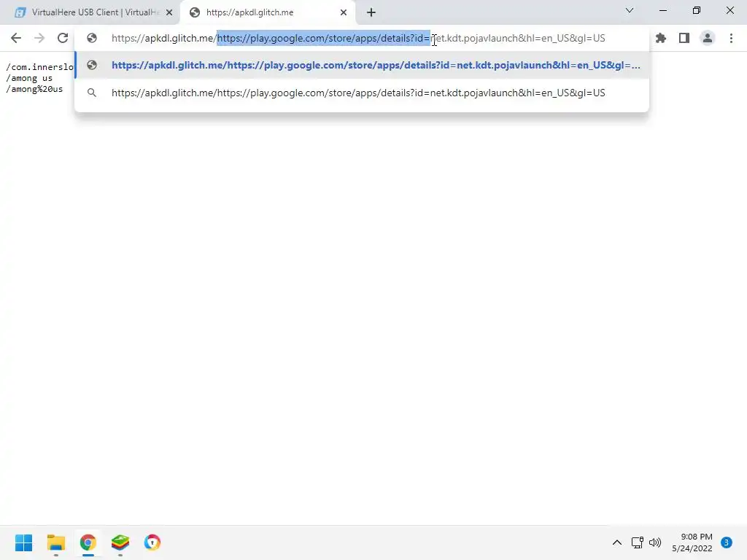Viewport: 747px width, 560px height.
Task: Click the magnifier icon of the second suggestion
Action: pyautogui.click(x=92, y=93)
